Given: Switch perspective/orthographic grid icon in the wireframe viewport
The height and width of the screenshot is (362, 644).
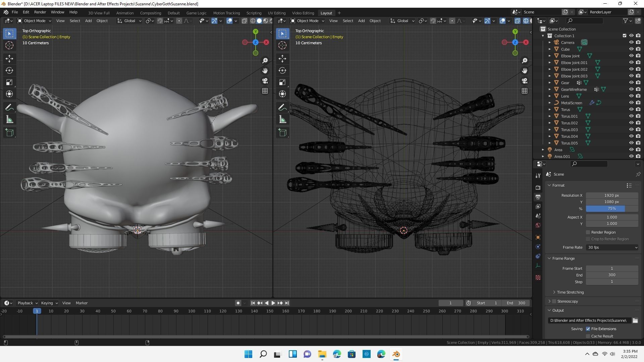Looking at the screenshot, I should coord(525,91).
